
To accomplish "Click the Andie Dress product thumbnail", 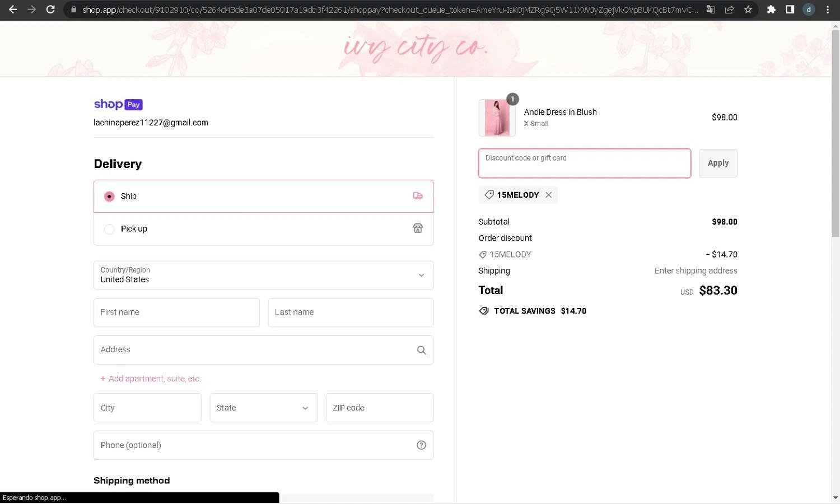I will tap(497, 118).
